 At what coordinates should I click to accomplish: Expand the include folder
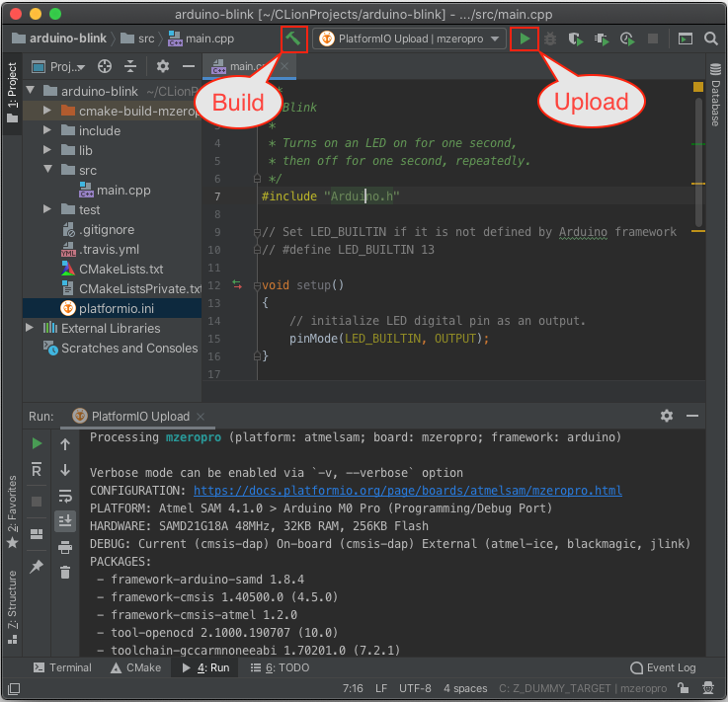(46, 130)
